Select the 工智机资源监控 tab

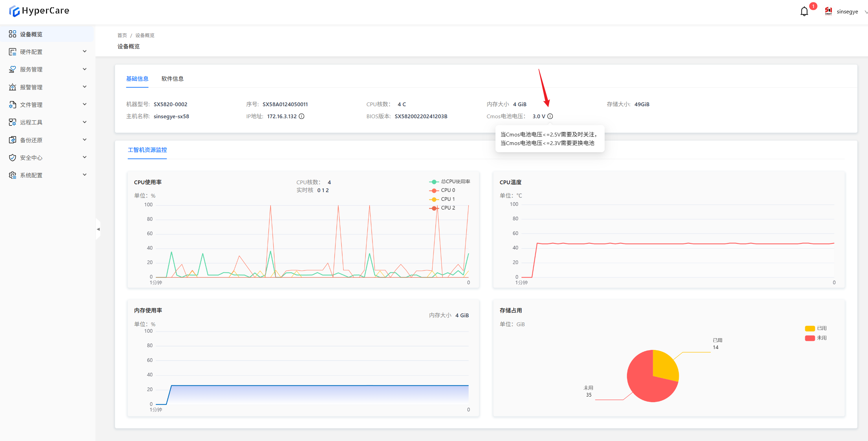(x=147, y=150)
